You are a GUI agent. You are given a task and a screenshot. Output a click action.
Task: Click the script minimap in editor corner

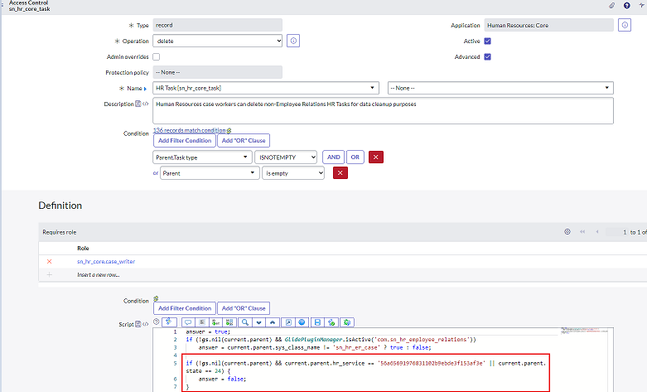pyautogui.click(x=586, y=331)
